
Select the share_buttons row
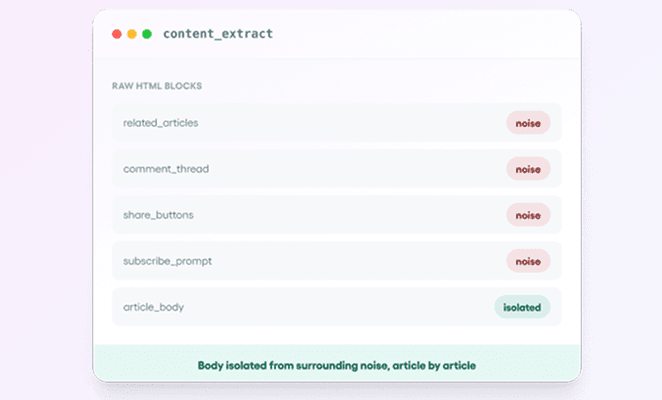(336, 215)
